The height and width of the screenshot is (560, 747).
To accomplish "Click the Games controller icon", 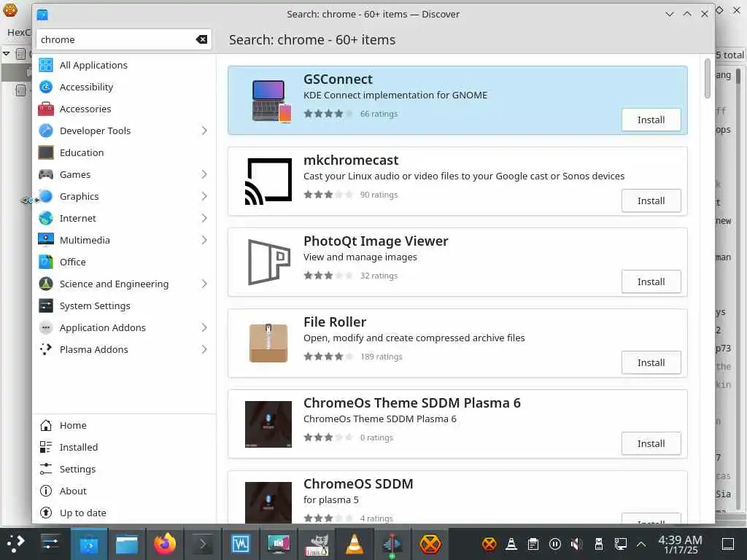I will (46, 175).
